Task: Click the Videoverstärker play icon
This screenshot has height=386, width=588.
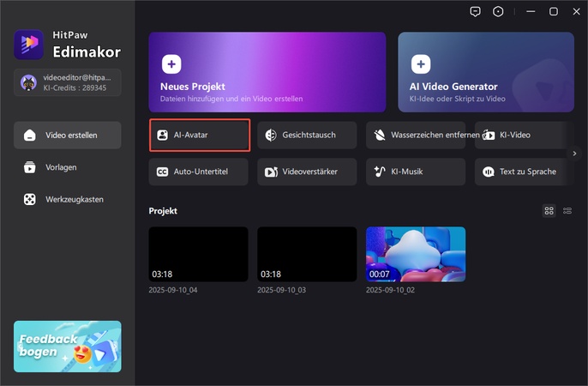Action: 271,172
